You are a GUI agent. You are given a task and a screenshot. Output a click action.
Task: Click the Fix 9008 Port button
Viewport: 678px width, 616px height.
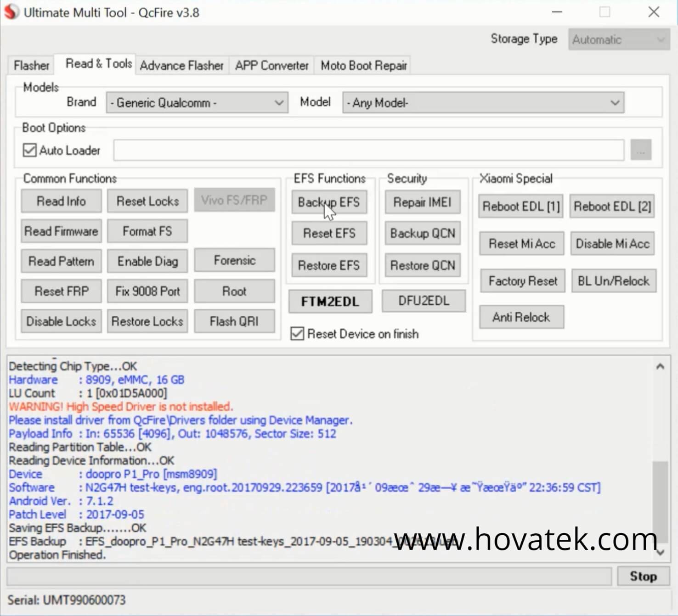147,291
